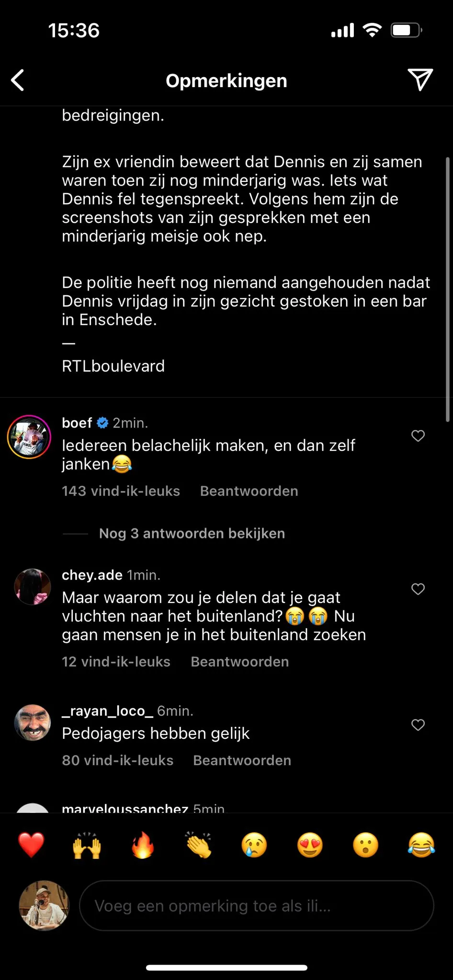
Task: Reply to chey.ade's comment via Beantwoorden
Action: tap(240, 661)
